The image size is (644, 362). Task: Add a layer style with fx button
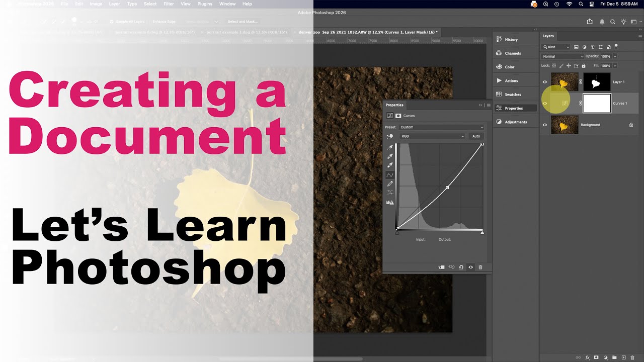point(587,357)
